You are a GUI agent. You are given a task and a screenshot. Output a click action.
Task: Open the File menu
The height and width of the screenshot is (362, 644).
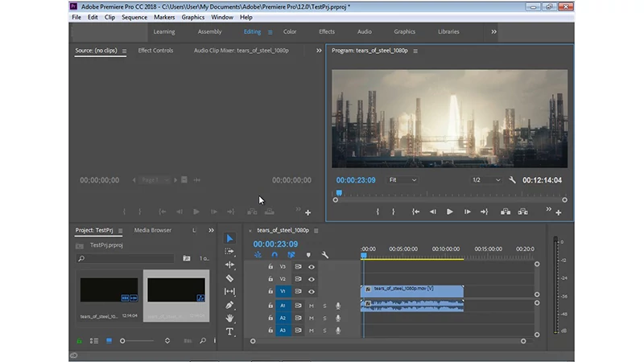76,17
